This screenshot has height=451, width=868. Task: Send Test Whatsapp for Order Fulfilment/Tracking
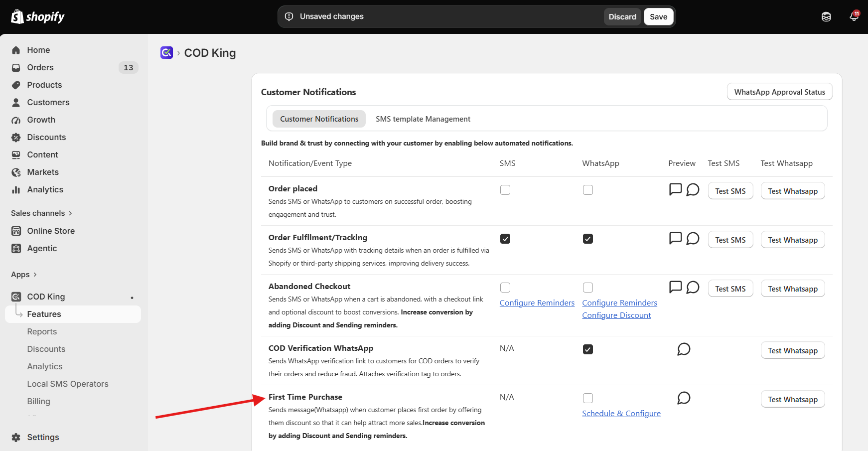[x=793, y=240]
